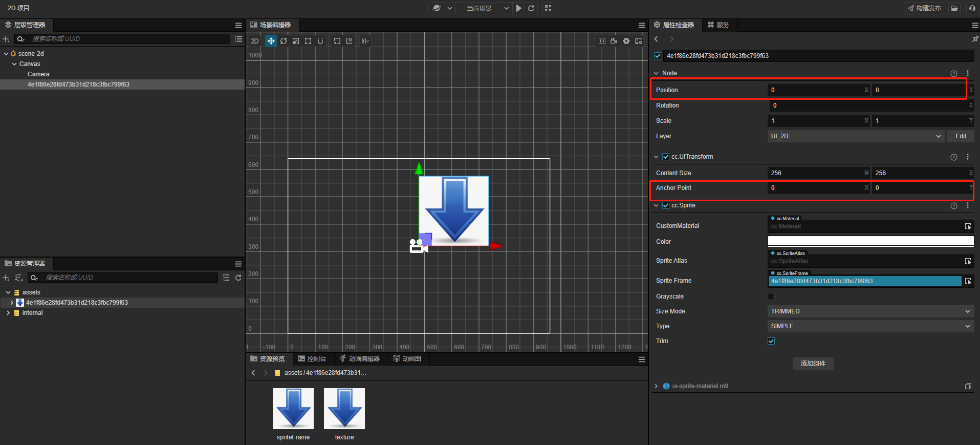Switch to the 控制台 tab
The width and height of the screenshot is (980, 445).
312,359
